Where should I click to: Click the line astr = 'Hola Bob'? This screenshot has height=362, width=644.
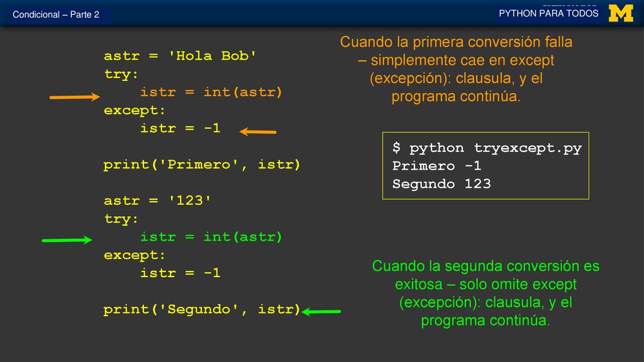pyautogui.click(x=180, y=55)
